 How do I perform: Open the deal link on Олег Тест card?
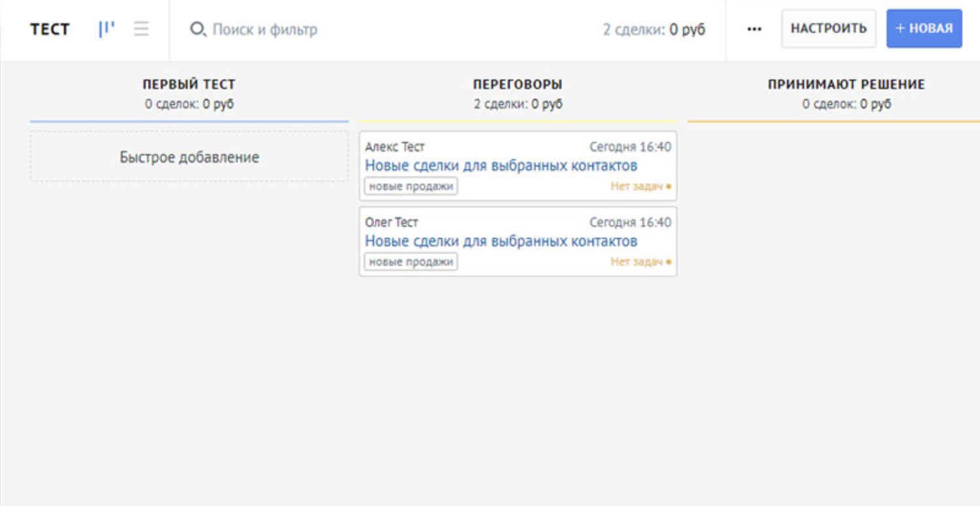pyautogui.click(x=500, y=241)
